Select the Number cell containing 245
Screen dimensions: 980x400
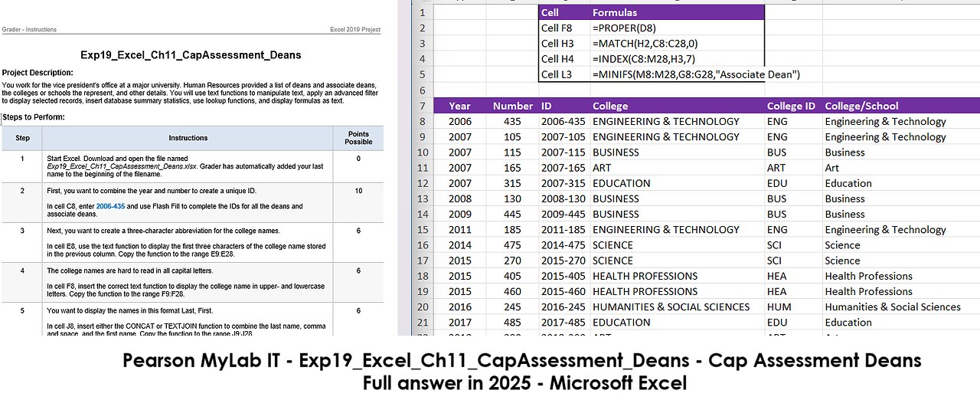(512, 307)
